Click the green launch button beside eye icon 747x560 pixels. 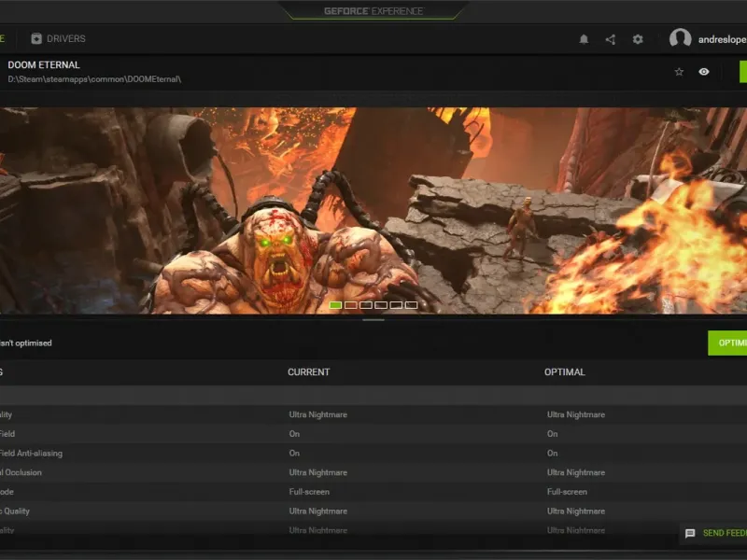[743, 72]
